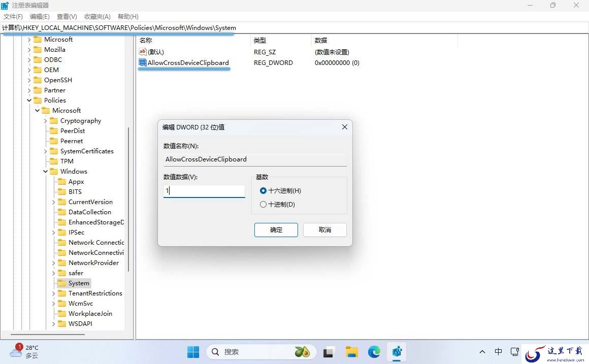Select the PeerDist folder icon
The image size is (589, 364).
[x=54, y=130]
